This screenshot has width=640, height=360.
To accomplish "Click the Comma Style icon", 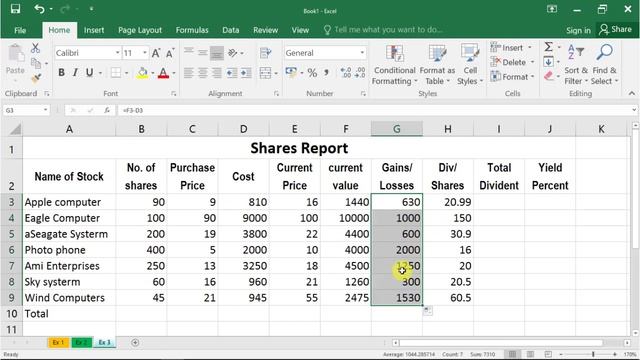I will tap(327, 73).
